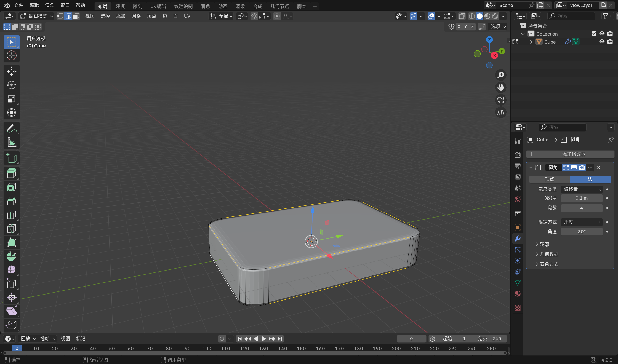Toggle bevel modifier render visibility
The width and height of the screenshot is (618, 364).
pyautogui.click(x=582, y=167)
